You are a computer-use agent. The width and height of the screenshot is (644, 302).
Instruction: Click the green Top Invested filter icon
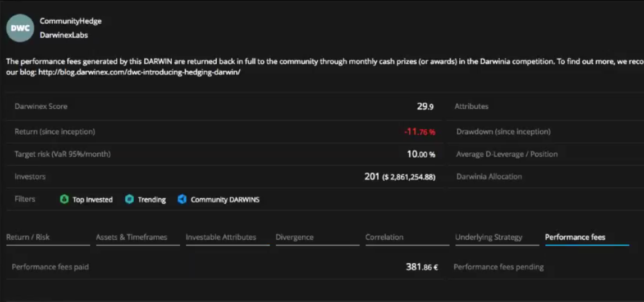point(64,200)
